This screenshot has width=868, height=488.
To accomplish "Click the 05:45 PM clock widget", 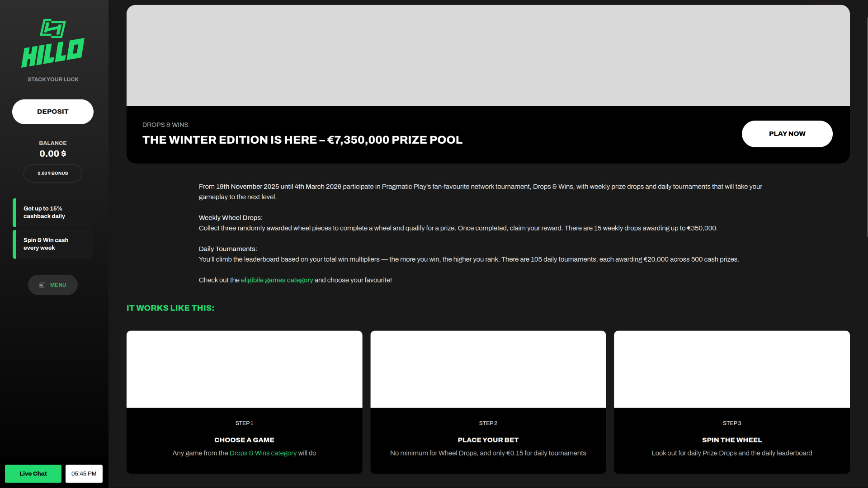I will (x=84, y=474).
